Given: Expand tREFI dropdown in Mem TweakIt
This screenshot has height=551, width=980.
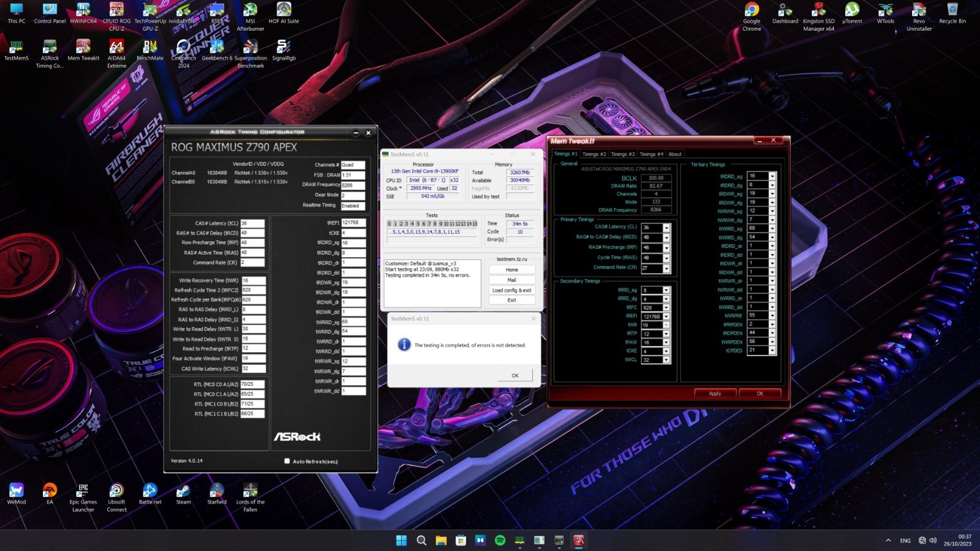Looking at the screenshot, I should [x=666, y=317].
